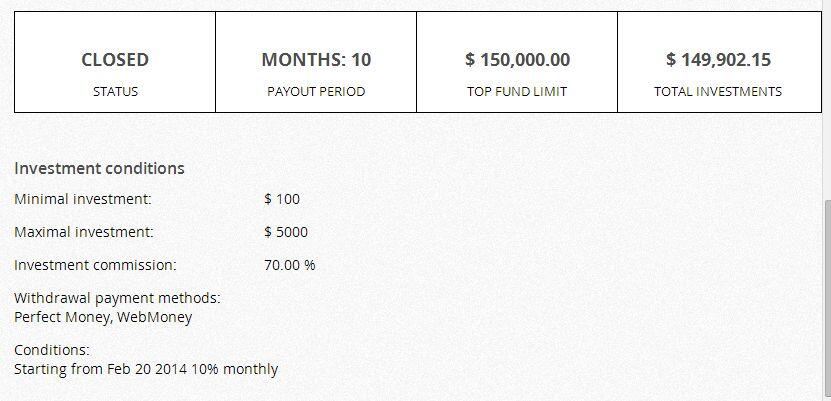Click the TOP FUND LIMIT label
831x401 pixels.
[517, 91]
